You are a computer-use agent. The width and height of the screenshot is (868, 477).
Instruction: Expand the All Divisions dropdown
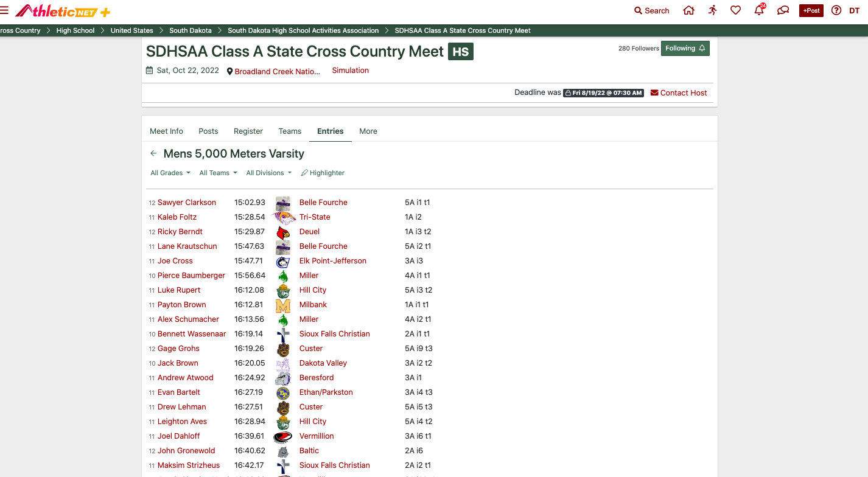point(269,173)
